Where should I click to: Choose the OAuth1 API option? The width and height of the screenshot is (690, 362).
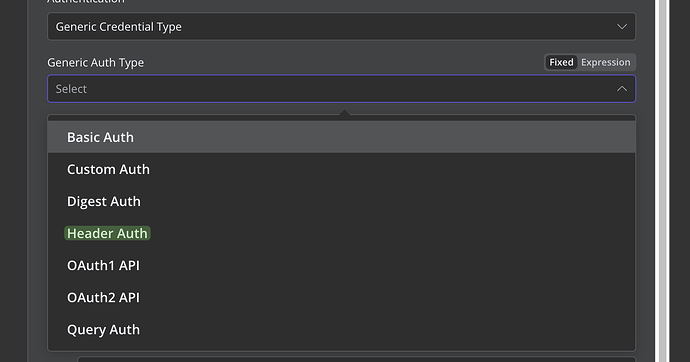(341, 266)
